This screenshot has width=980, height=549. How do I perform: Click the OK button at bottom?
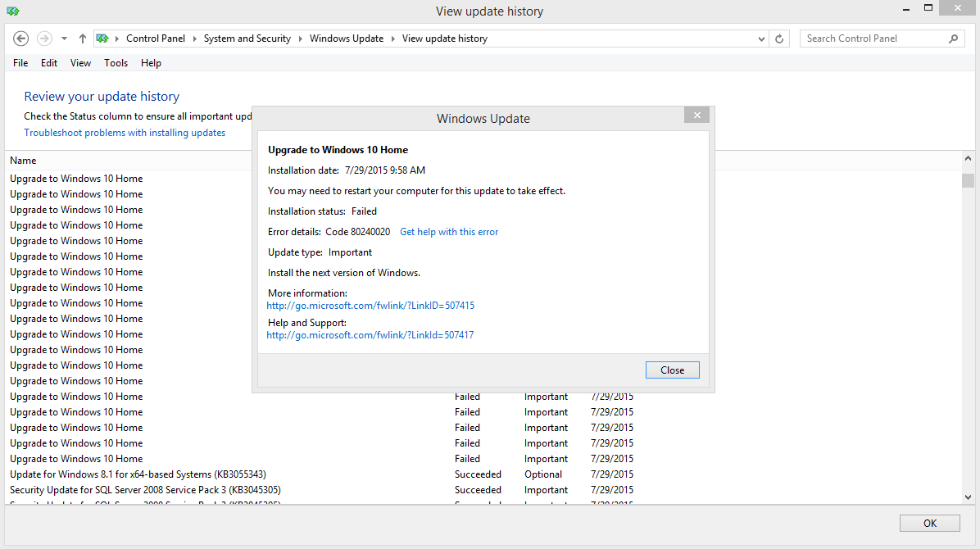(929, 524)
